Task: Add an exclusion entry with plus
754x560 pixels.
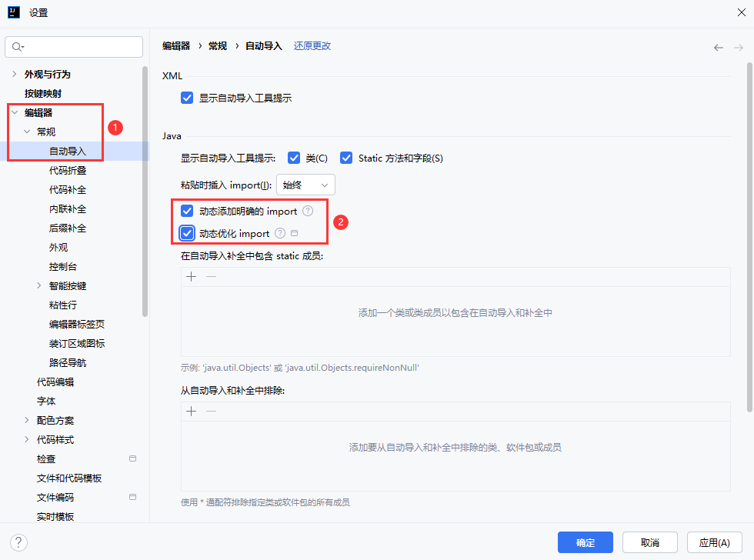Action: pos(192,411)
